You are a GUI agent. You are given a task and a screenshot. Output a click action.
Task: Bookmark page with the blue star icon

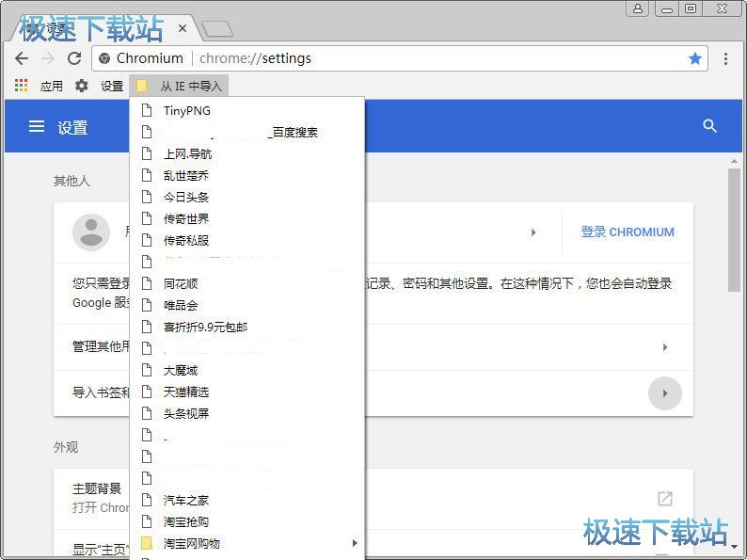(695, 58)
